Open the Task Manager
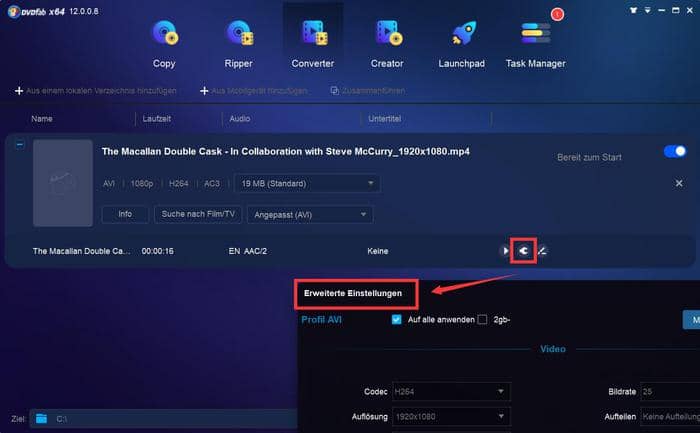Screen dimensions: 700x433 pyautogui.click(x=535, y=44)
